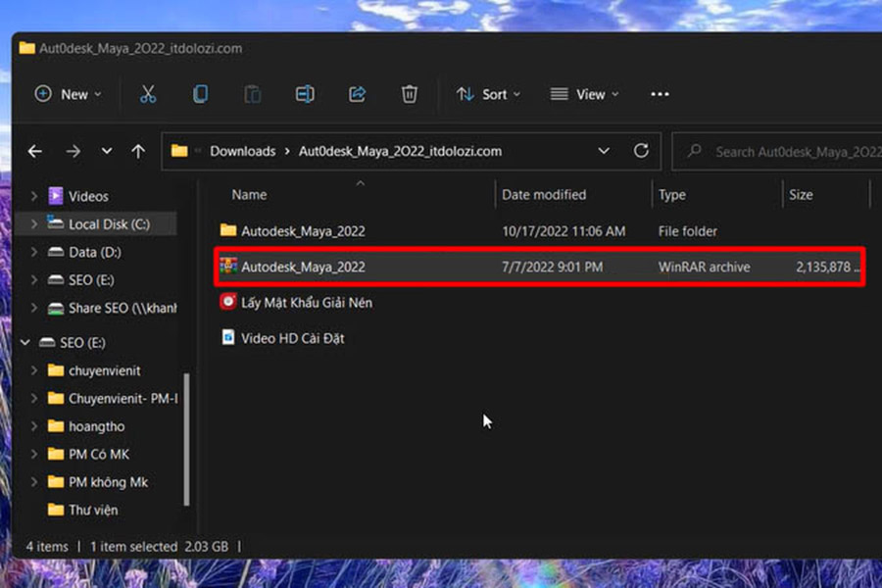Click the Cut scissors icon
The image size is (882, 588).
click(148, 94)
